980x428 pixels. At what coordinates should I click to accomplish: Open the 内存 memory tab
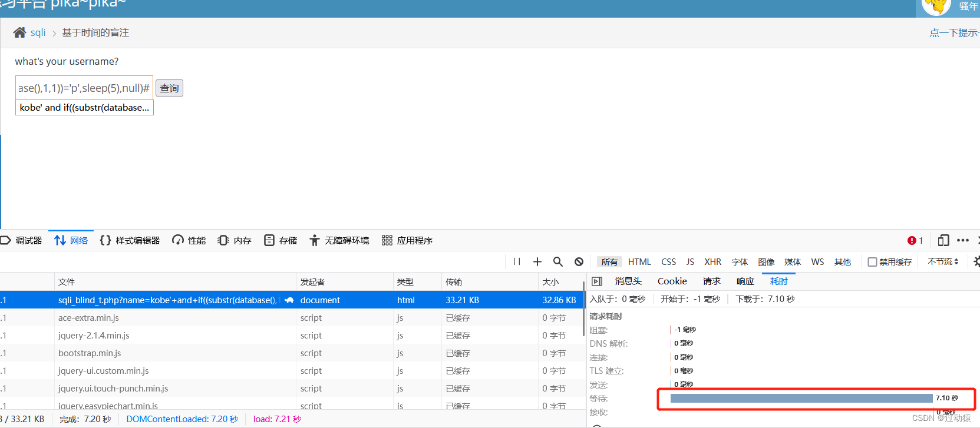pos(235,240)
